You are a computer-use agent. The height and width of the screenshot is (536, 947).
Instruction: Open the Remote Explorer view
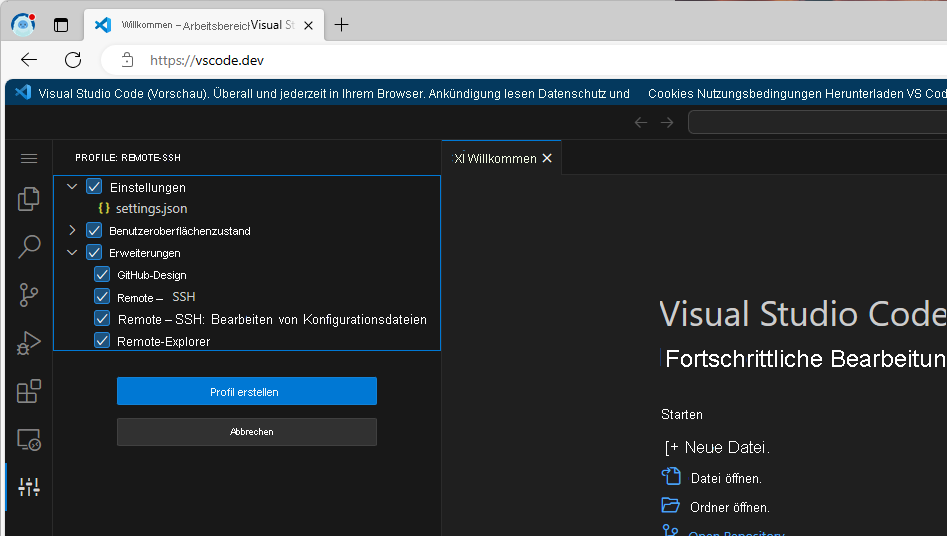click(28, 439)
